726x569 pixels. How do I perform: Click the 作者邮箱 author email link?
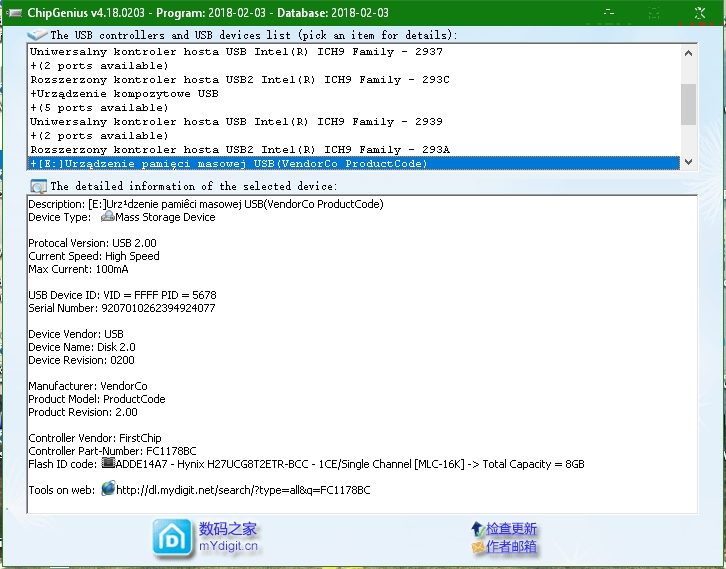pyautogui.click(x=511, y=547)
